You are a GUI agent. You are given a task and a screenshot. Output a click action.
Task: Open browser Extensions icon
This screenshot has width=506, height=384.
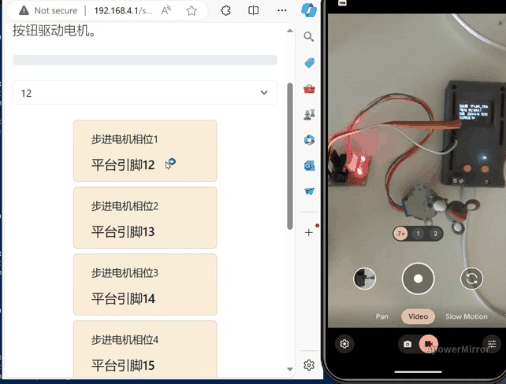coord(226,11)
